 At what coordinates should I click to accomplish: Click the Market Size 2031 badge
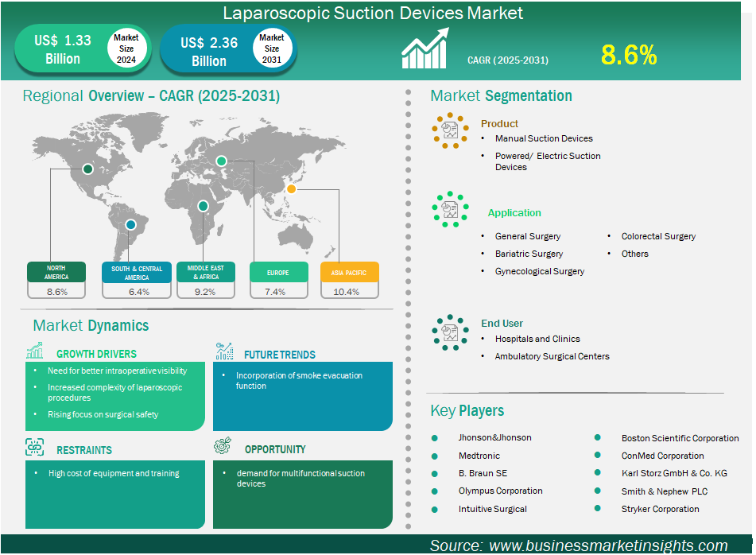(x=272, y=49)
